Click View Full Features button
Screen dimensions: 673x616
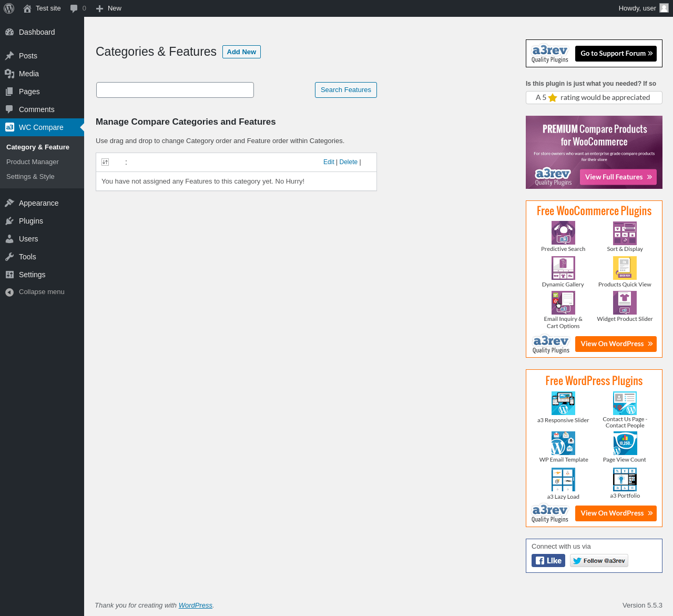618,177
